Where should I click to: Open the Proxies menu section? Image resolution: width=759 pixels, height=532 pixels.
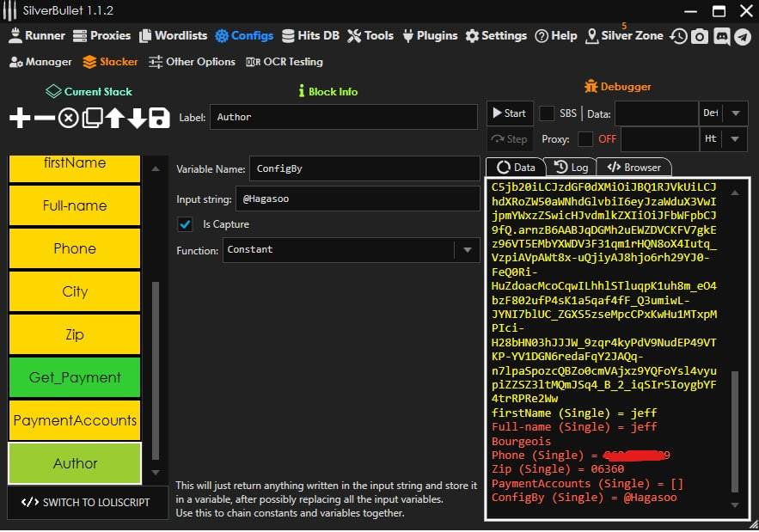point(101,36)
